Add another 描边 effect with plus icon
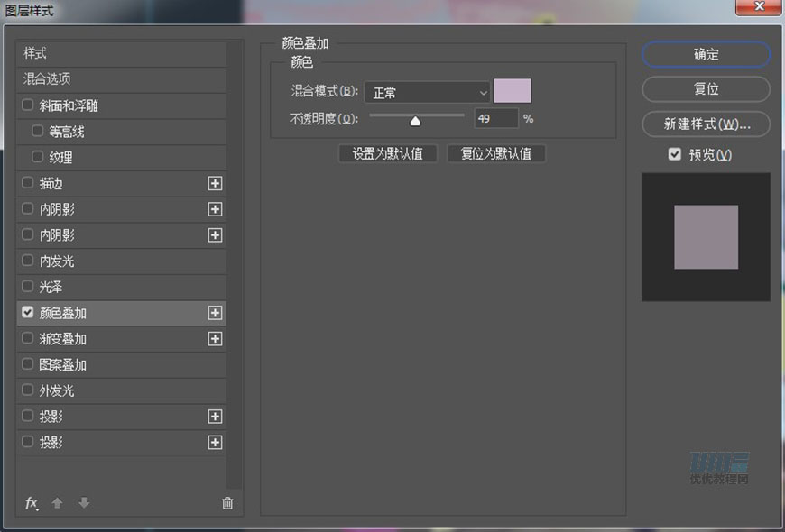 (215, 183)
